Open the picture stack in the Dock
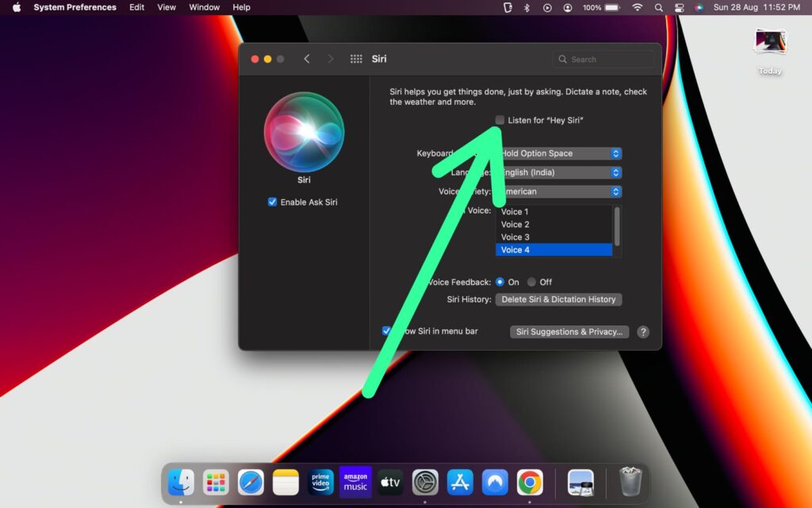The height and width of the screenshot is (508, 812). pos(580,483)
